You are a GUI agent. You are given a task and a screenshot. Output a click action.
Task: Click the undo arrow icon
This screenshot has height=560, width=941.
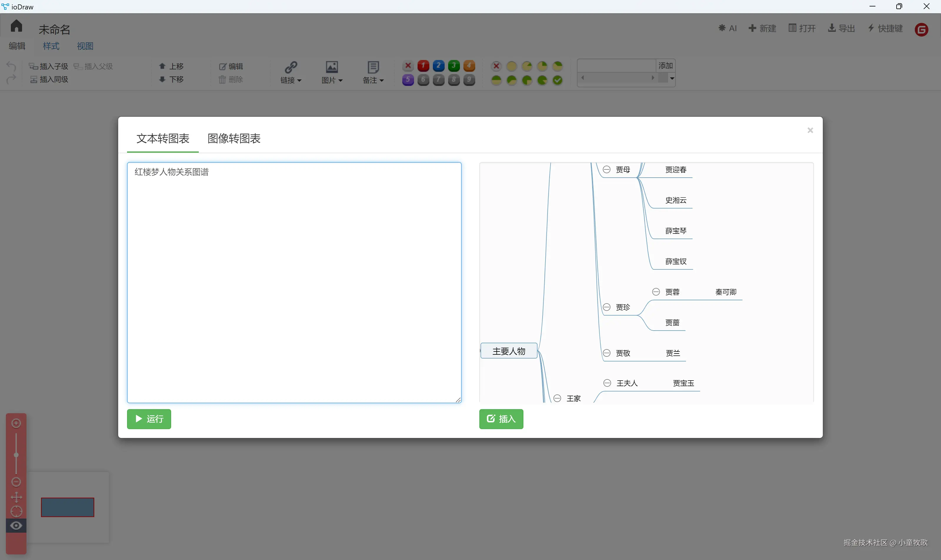coord(11,66)
